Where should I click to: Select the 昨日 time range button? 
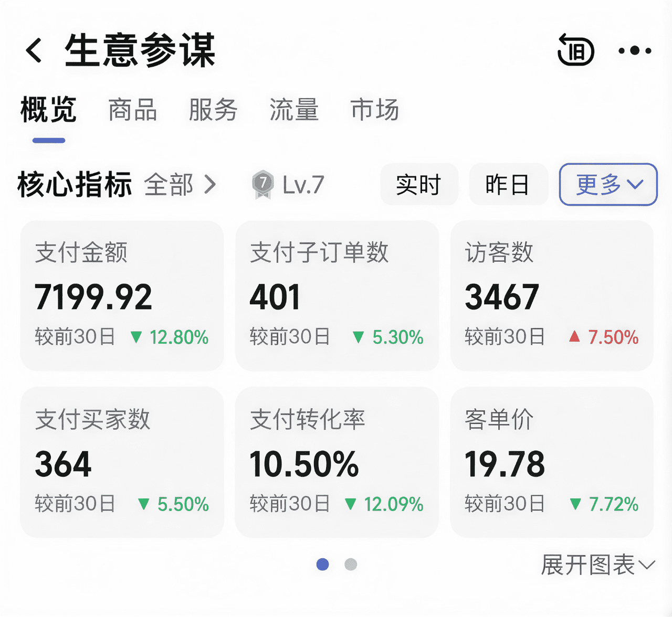click(508, 185)
